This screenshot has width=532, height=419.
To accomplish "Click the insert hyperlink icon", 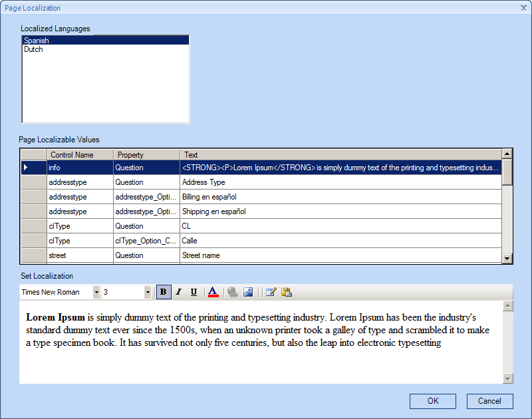I will tap(233, 292).
